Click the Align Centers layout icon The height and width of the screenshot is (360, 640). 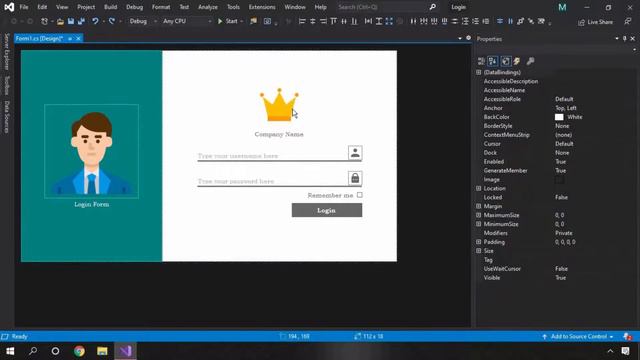[313, 21]
